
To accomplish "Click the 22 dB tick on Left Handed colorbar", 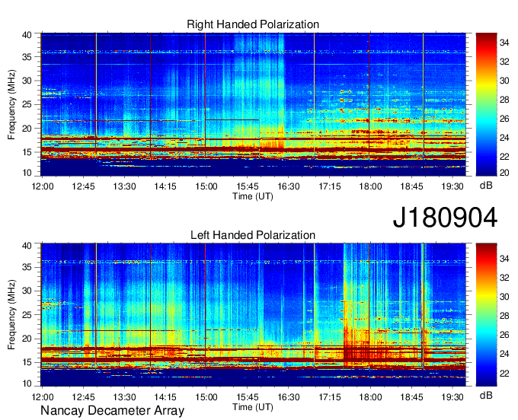I will [504, 374].
